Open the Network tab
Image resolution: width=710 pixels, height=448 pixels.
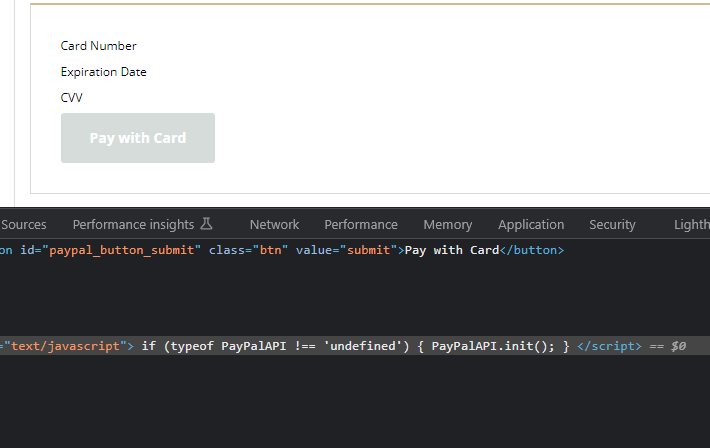point(274,225)
